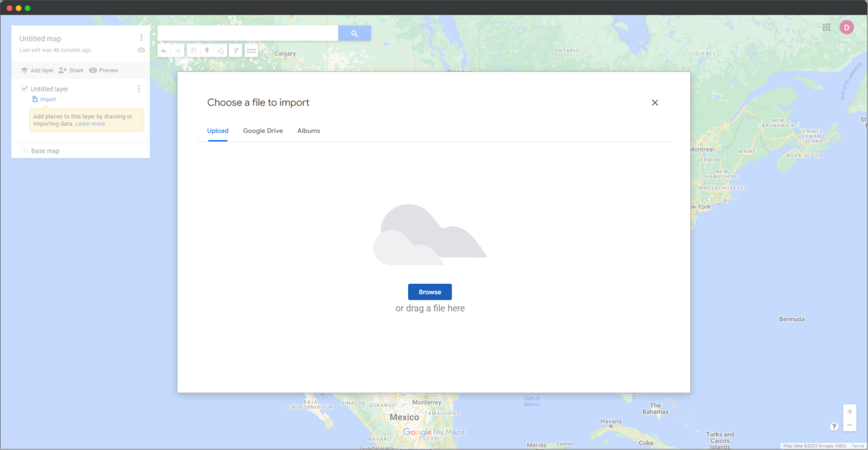Close the import file dialog
Screen dimensions: 868x450
tap(654, 102)
